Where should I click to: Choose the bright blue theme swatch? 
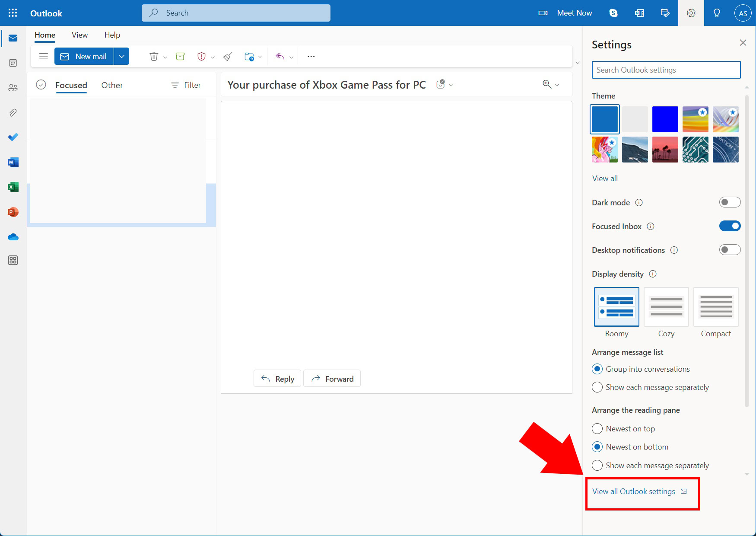click(x=665, y=119)
